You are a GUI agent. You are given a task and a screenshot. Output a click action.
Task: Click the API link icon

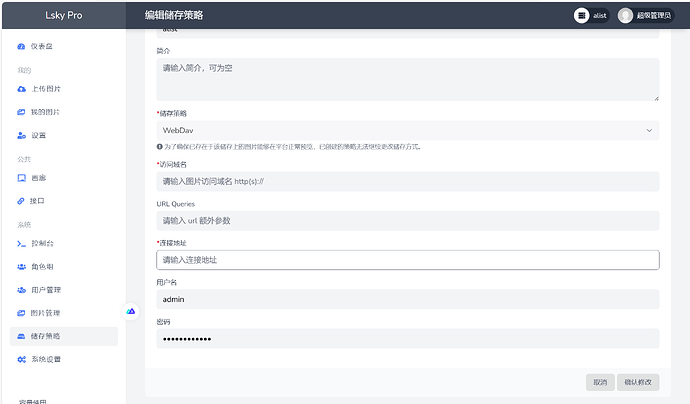coord(21,201)
